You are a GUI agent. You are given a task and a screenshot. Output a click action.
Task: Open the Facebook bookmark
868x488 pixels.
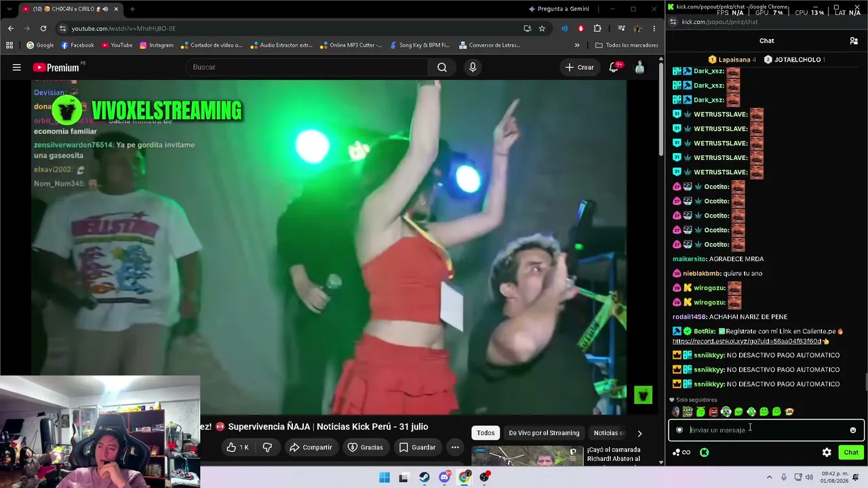click(77, 45)
